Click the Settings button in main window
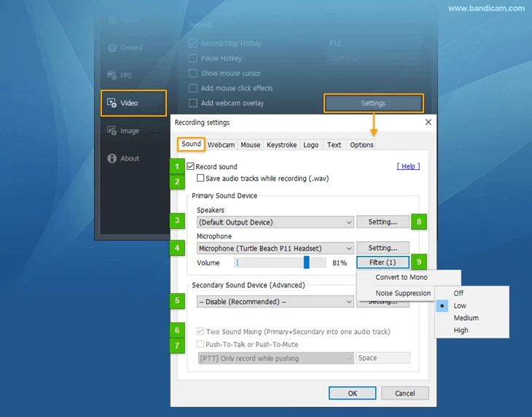 point(374,103)
